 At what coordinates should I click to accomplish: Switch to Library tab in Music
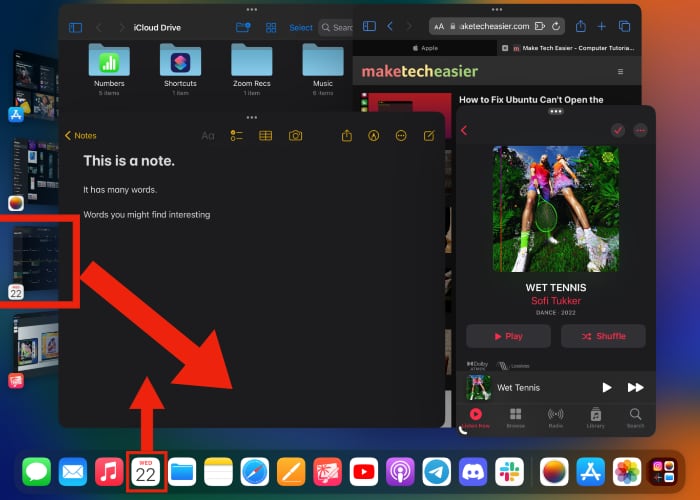click(596, 418)
